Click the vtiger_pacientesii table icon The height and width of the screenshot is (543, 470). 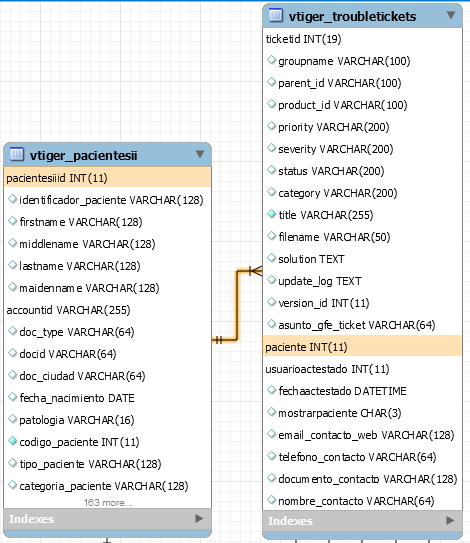pyautogui.click(x=17, y=154)
